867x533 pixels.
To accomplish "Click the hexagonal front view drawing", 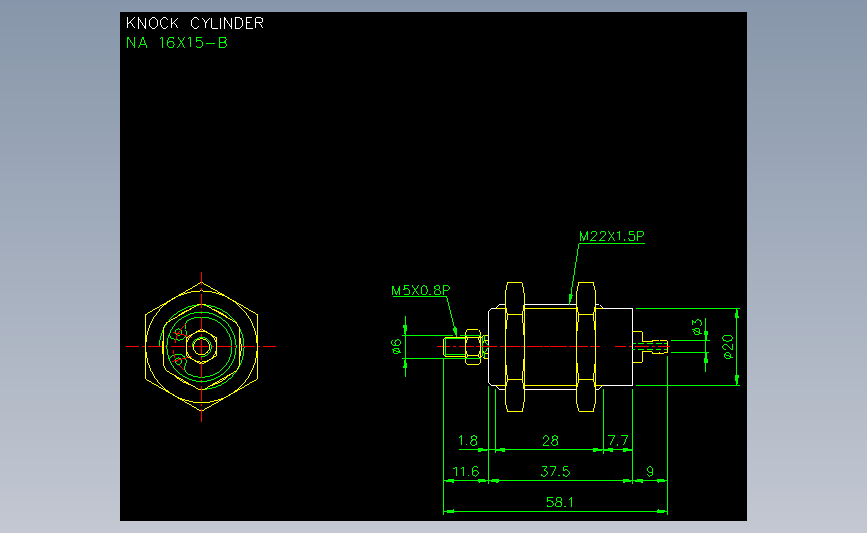I will click(x=201, y=347).
